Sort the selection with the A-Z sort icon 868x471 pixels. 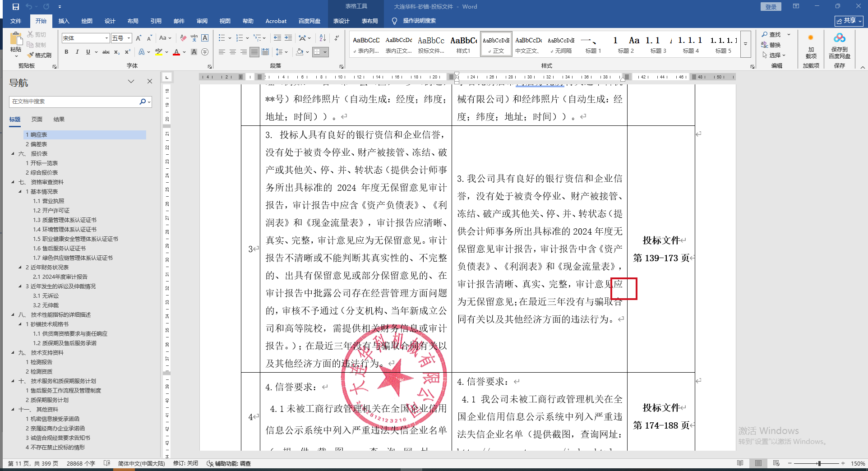tap(323, 38)
